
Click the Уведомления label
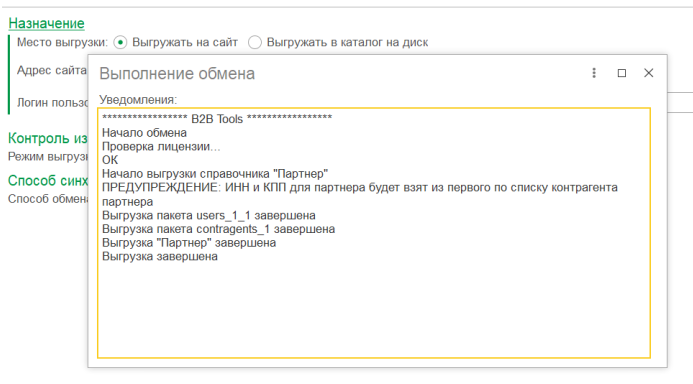click(138, 100)
